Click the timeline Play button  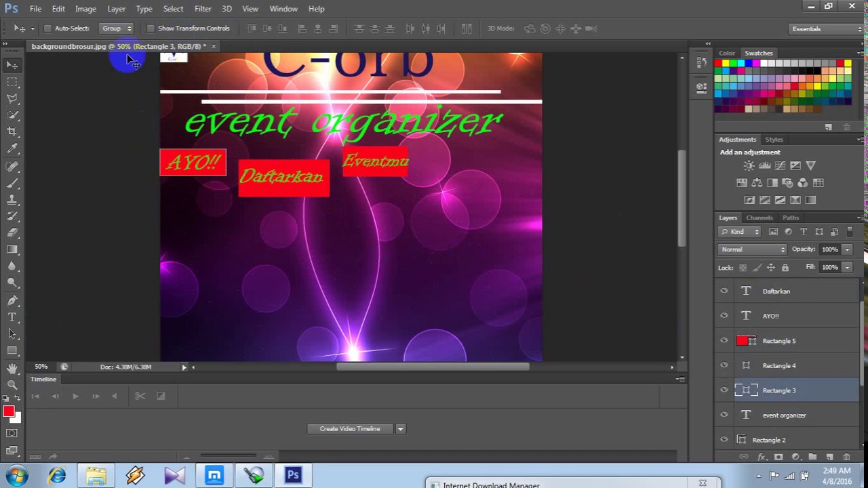coord(75,396)
